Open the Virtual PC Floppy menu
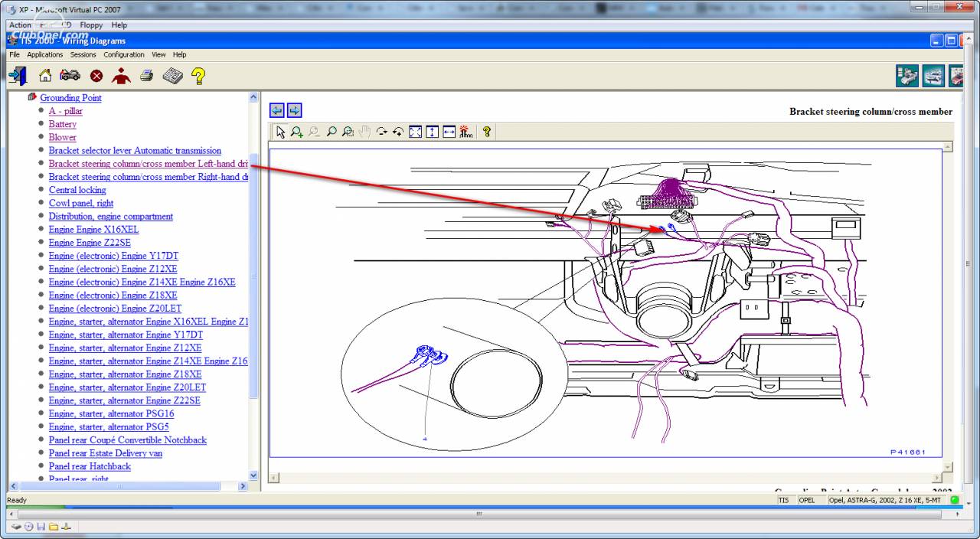980x539 pixels. pyautogui.click(x=91, y=25)
